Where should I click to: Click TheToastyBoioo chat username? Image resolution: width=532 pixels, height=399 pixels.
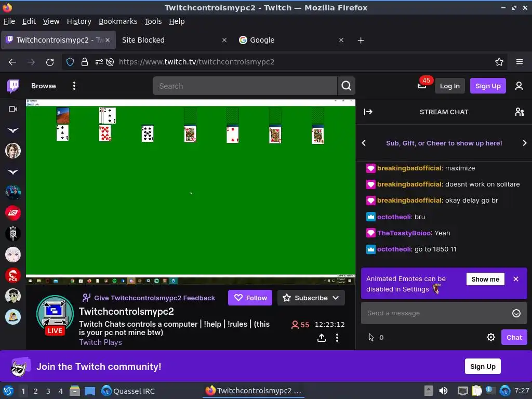[x=404, y=233]
